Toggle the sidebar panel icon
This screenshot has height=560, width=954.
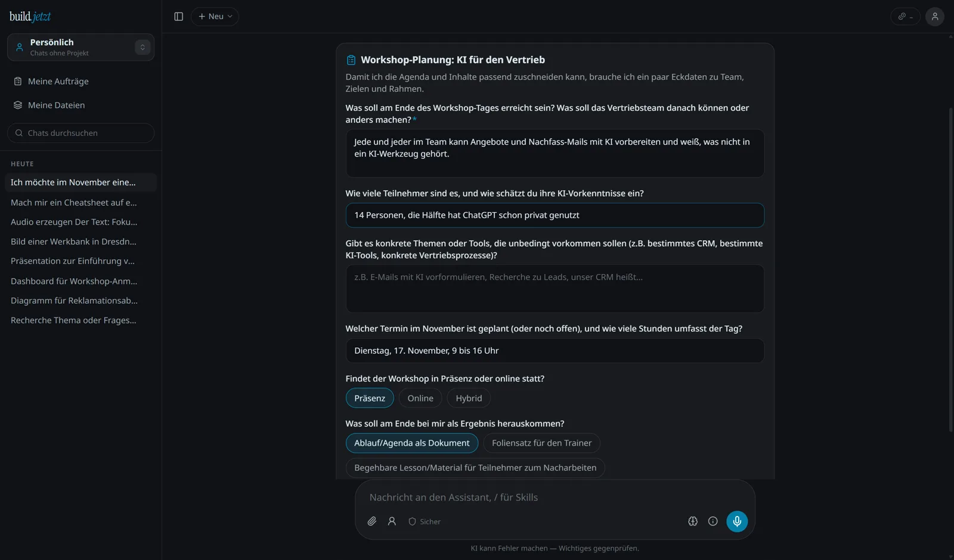coord(178,17)
